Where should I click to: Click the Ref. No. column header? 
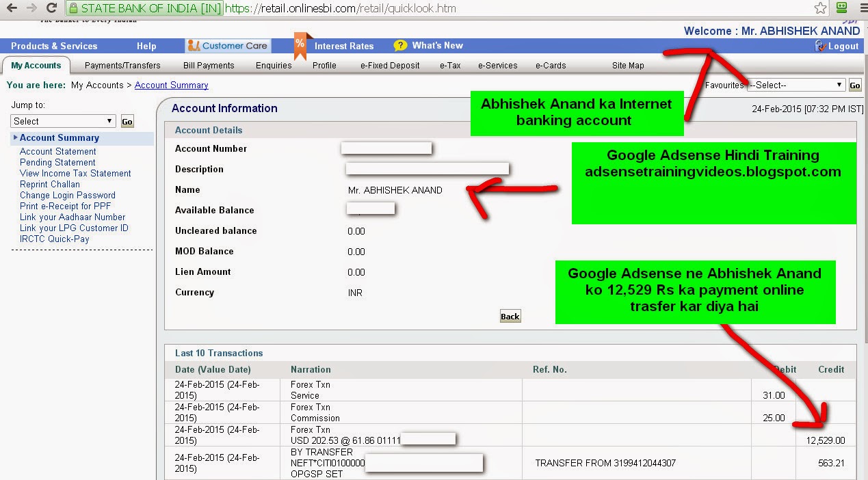click(x=550, y=369)
